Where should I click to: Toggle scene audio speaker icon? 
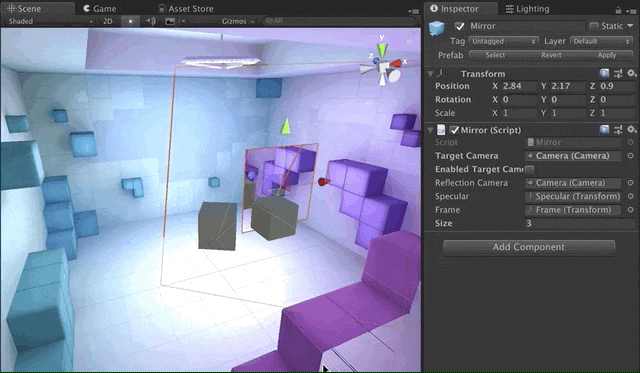(151, 21)
